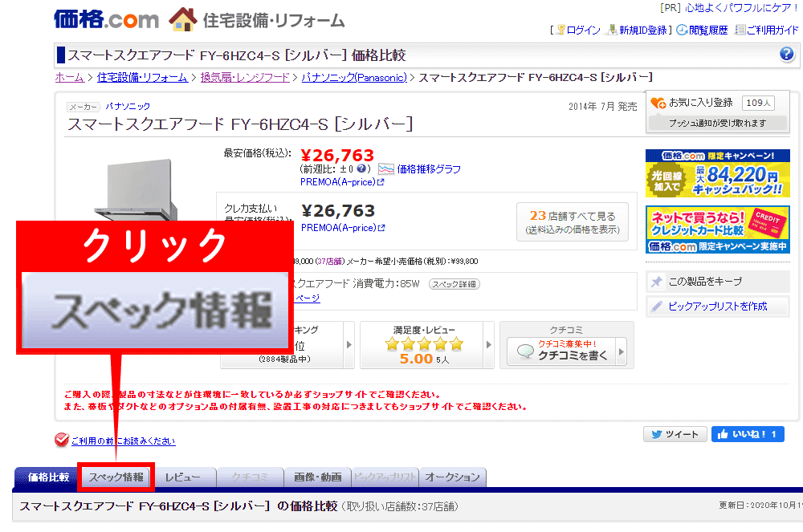Go to パナソニック(Panasonic) breadcrumb
The height and width of the screenshot is (532, 803).
(x=354, y=77)
